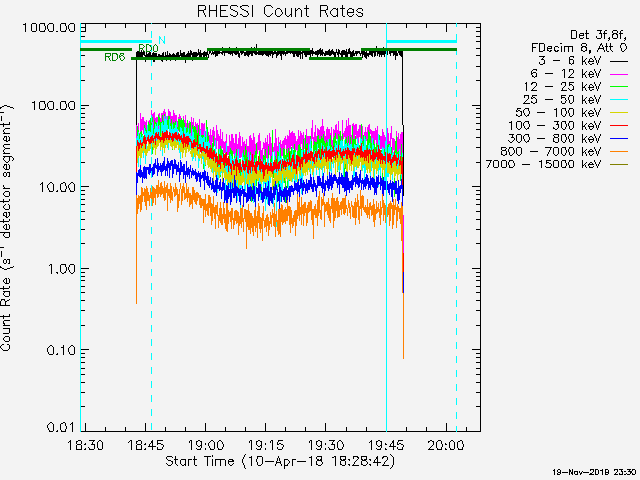The height and width of the screenshot is (480, 640).
Task: Click the 'FDecim 8, Att 0' legend text
Action: (579, 48)
